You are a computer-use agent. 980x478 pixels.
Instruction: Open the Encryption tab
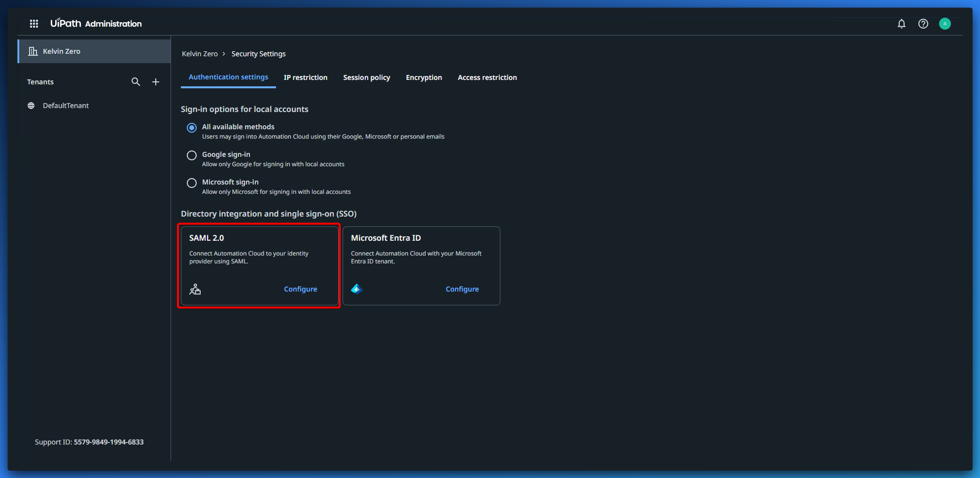click(x=424, y=77)
